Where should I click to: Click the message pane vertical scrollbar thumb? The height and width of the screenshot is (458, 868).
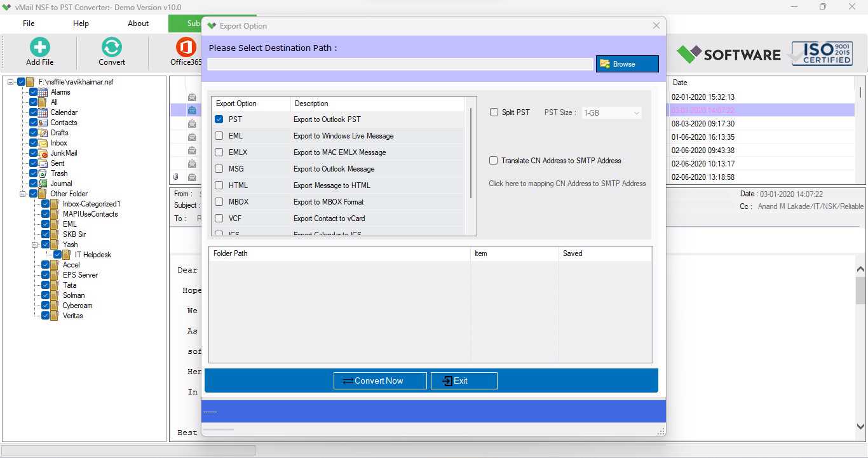pyautogui.click(x=861, y=290)
